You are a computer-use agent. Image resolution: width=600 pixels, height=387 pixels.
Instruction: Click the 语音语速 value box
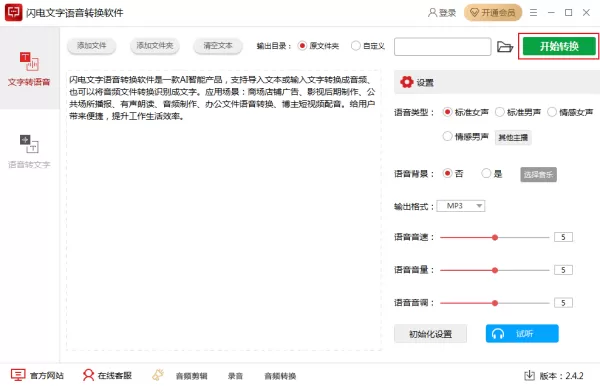tap(563, 237)
